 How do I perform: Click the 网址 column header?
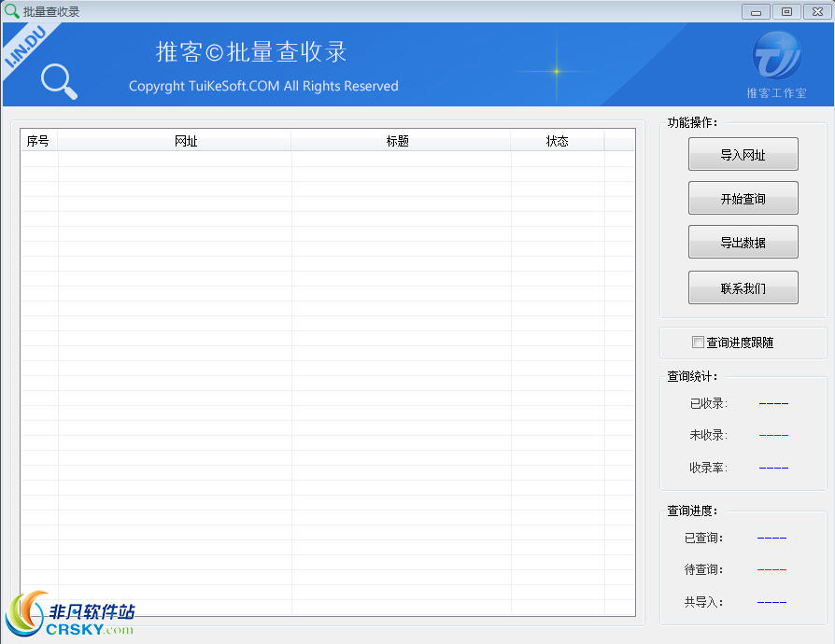tap(175, 141)
